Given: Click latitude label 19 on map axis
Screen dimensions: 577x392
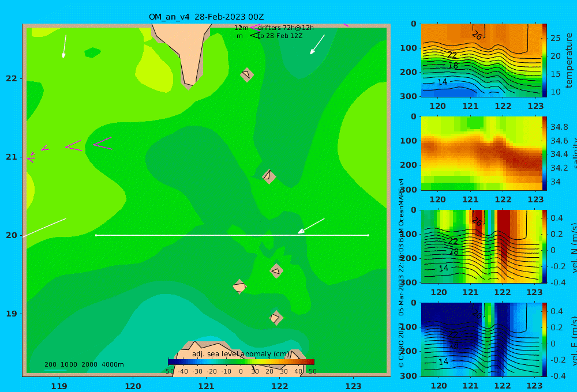Looking at the screenshot, I should (12, 314).
